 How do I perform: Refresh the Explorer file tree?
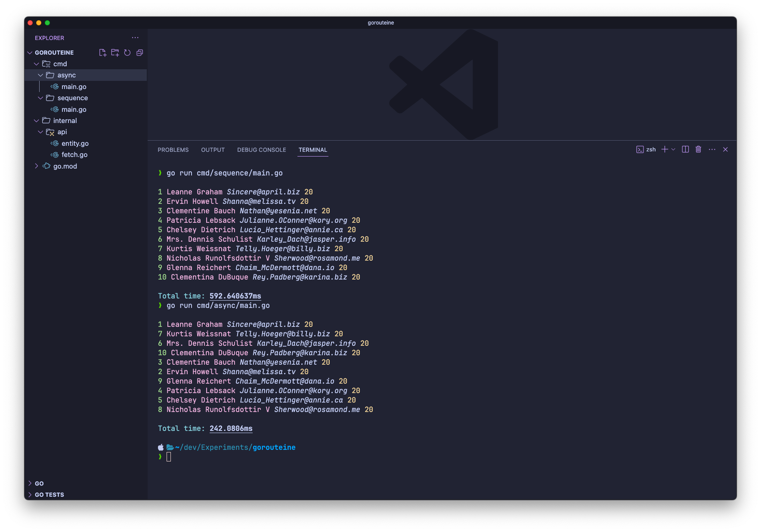tap(127, 52)
